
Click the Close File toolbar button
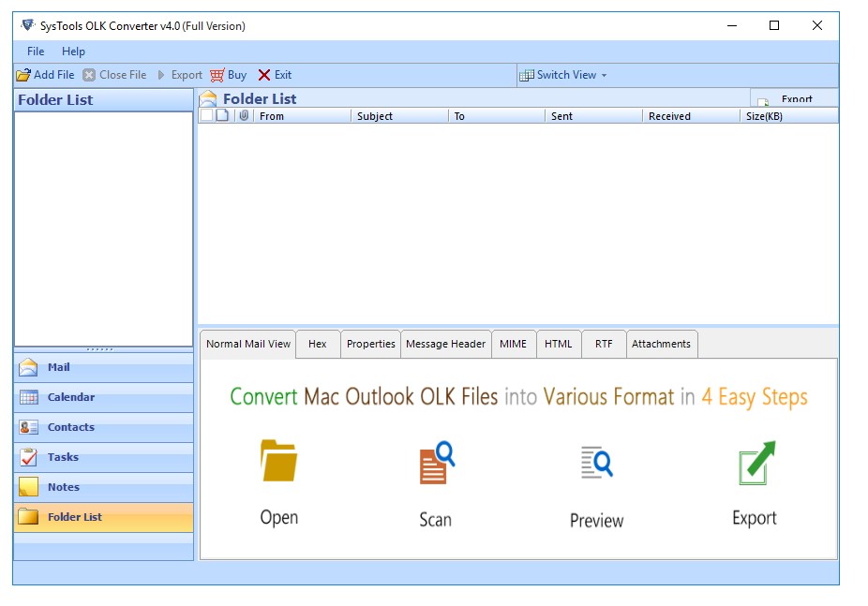pos(114,75)
